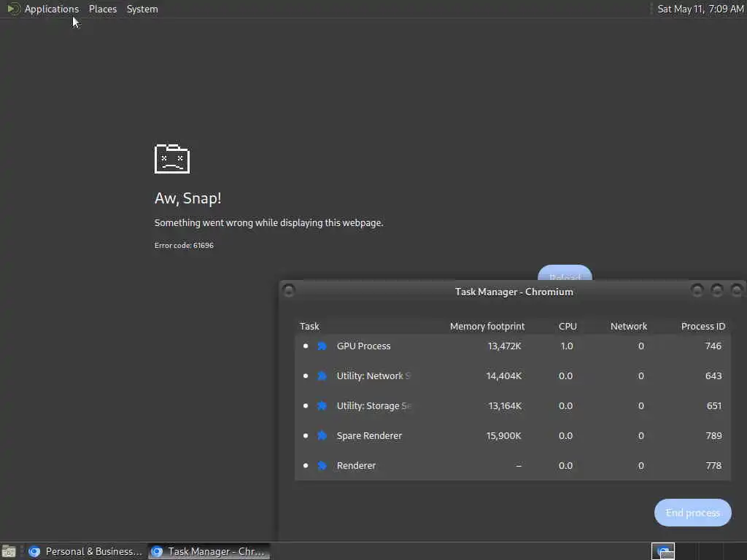The image size is (747, 560).
Task: Click memory value 14,404K
Action: (503, 376)
